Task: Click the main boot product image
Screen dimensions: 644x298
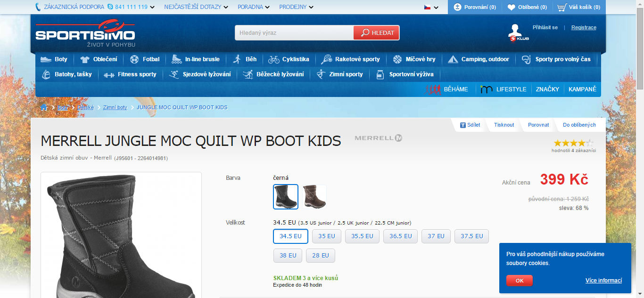Action: (x=121, y=235)
